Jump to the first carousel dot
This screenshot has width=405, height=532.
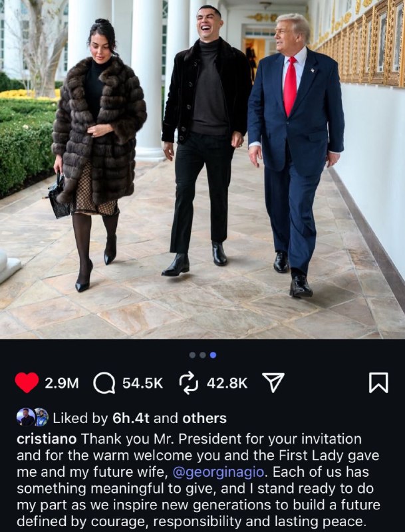coord(192,355)
